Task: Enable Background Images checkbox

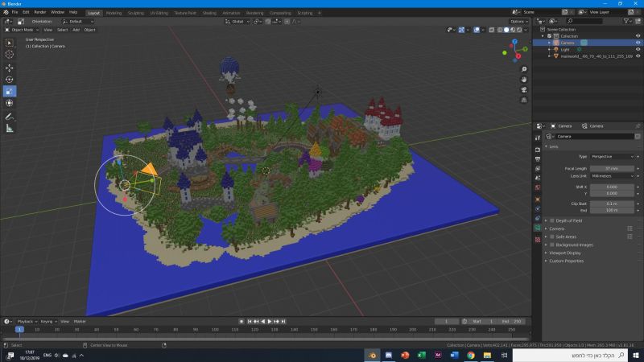Action: pyautogui.click(x=552, y=245)
